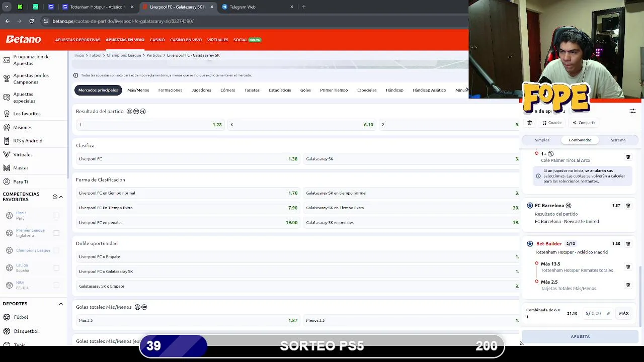Open Casino from top navigation
This screenshot has width=644, height=362.
(x=157, y=40)
